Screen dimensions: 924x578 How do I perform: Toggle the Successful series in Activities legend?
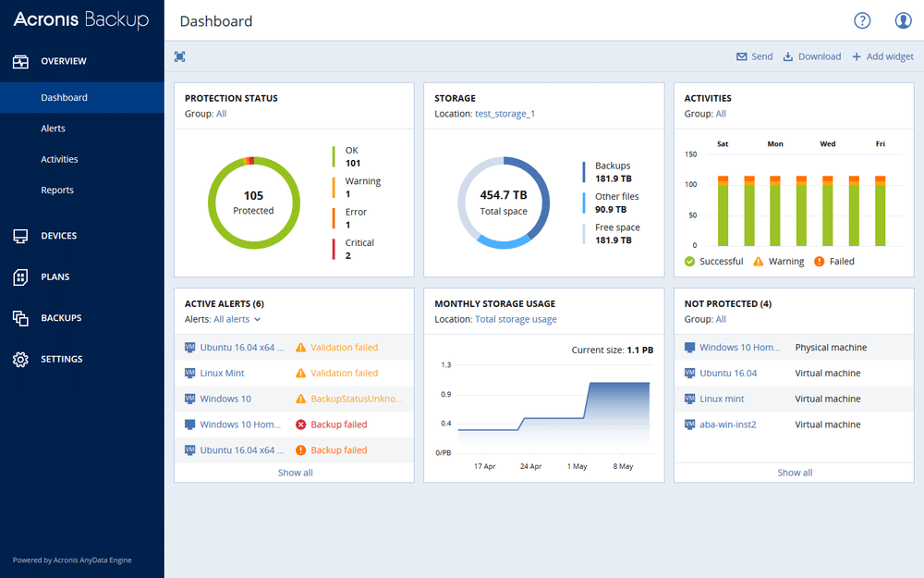click(x=713, y=261)
